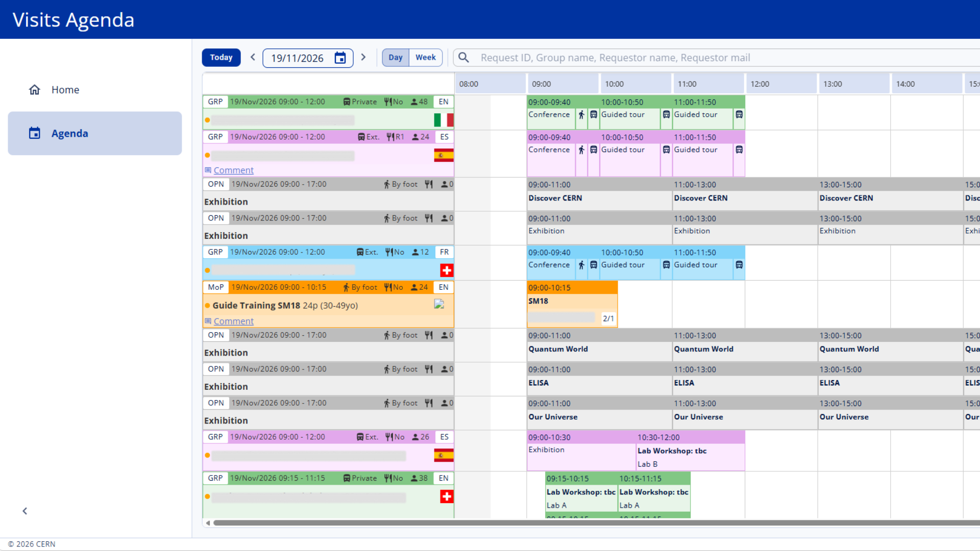Collapse the sidebar with chevron
The image size is (980, 551).
pyautogui.click(x=25, y=511)
